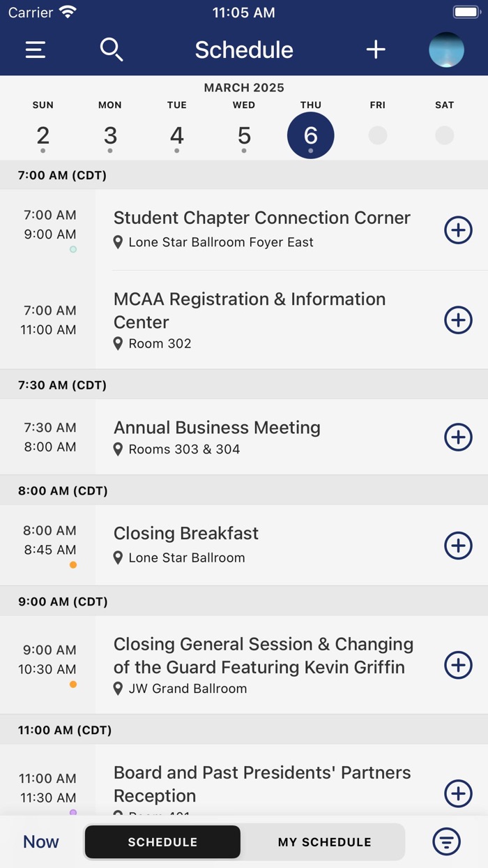Select Sunday March 2 date circle
488x868 pixels.
click(43, 135)
